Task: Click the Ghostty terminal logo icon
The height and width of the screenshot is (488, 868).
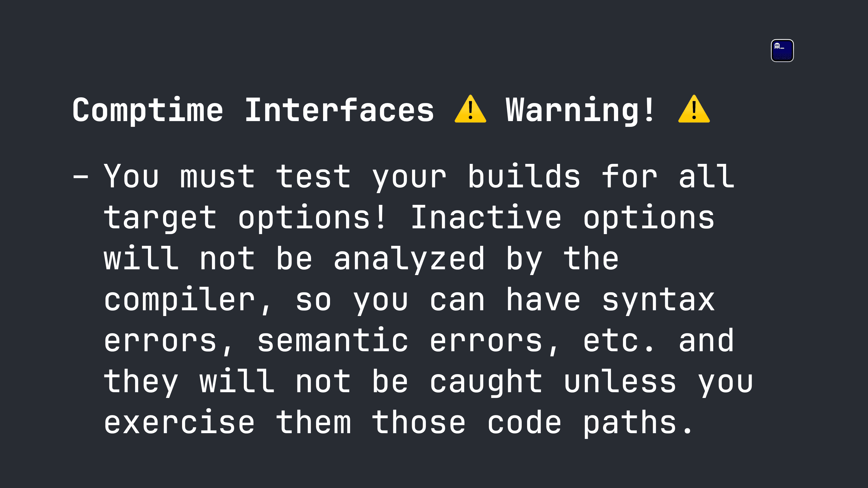Action: click(782, 51)
